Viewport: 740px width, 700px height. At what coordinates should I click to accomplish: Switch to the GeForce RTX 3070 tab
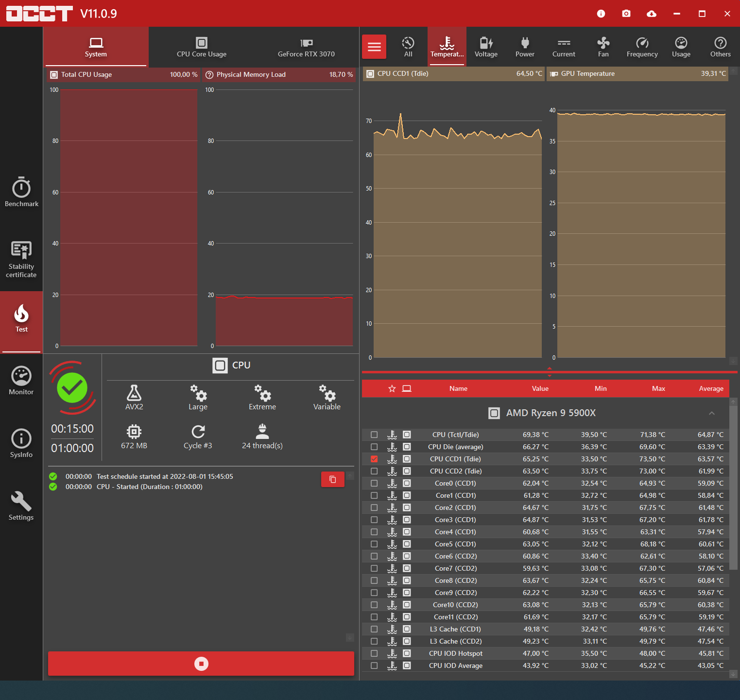tap(306, 47)
